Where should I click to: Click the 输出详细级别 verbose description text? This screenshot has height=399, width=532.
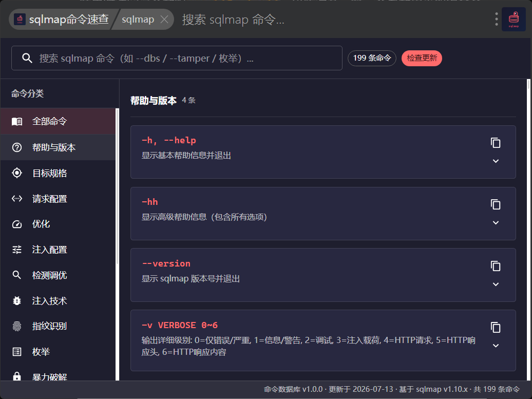309,346
